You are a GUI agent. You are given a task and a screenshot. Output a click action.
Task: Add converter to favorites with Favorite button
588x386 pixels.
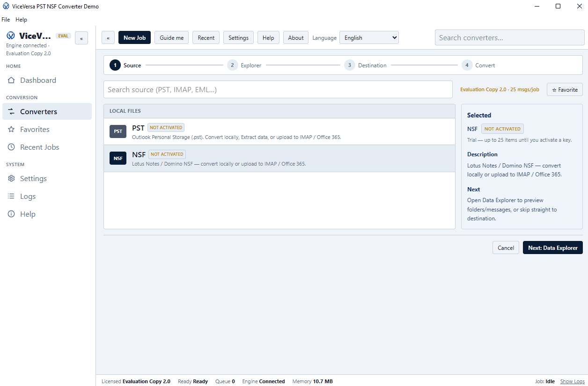(x=565, y=89)
